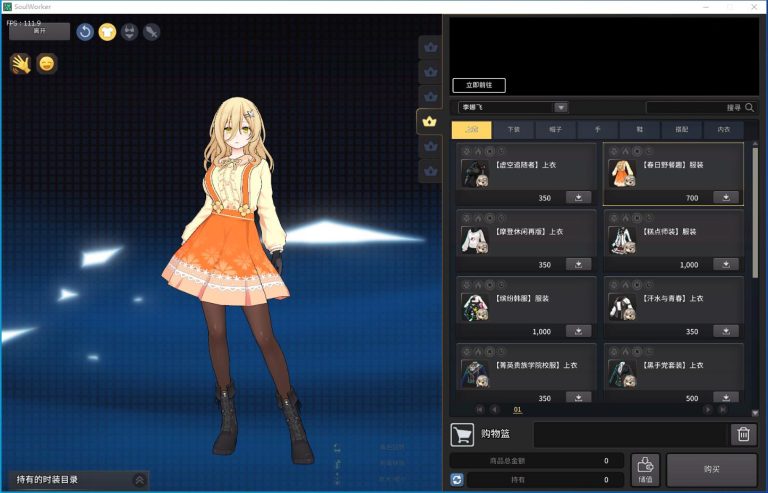Expand the 持有的时装目录 panel

[78, 480]
